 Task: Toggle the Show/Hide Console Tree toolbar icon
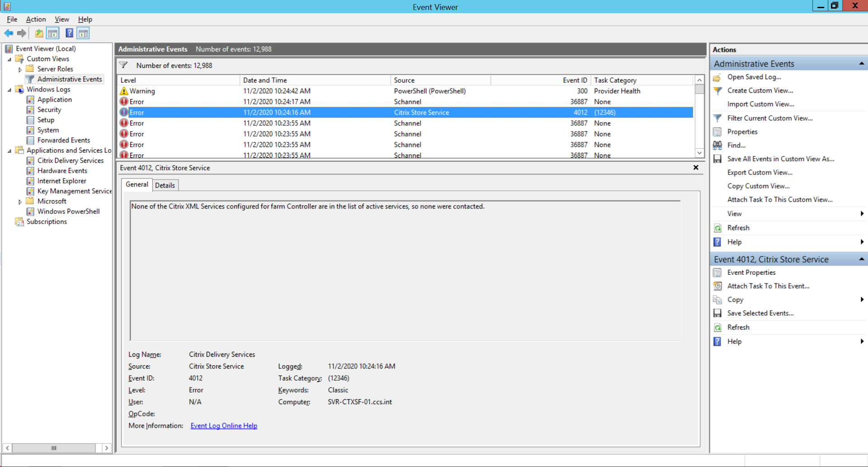pos(53,33)
